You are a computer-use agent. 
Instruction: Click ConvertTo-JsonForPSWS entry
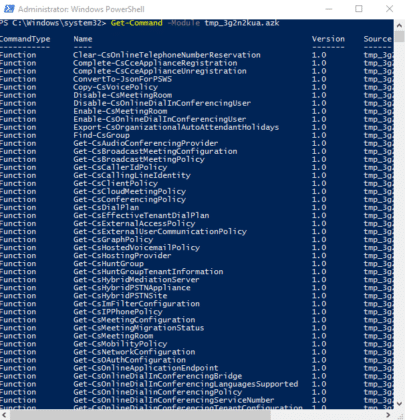click(122, 79)
